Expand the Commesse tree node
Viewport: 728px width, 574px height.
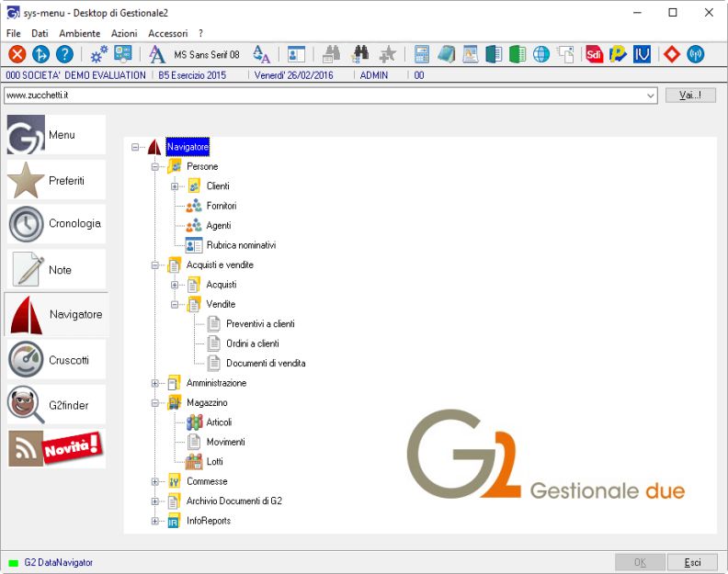tap(155, 481)
